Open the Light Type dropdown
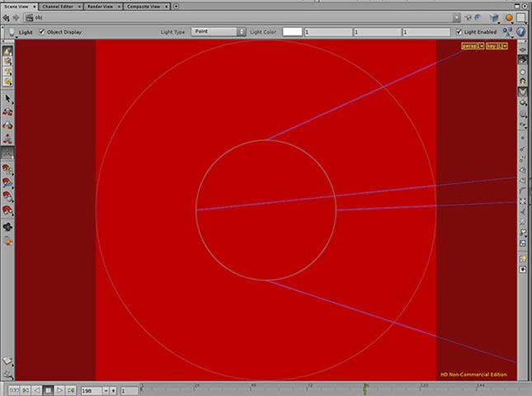The image size is (532, 396). tap(218, 31)
